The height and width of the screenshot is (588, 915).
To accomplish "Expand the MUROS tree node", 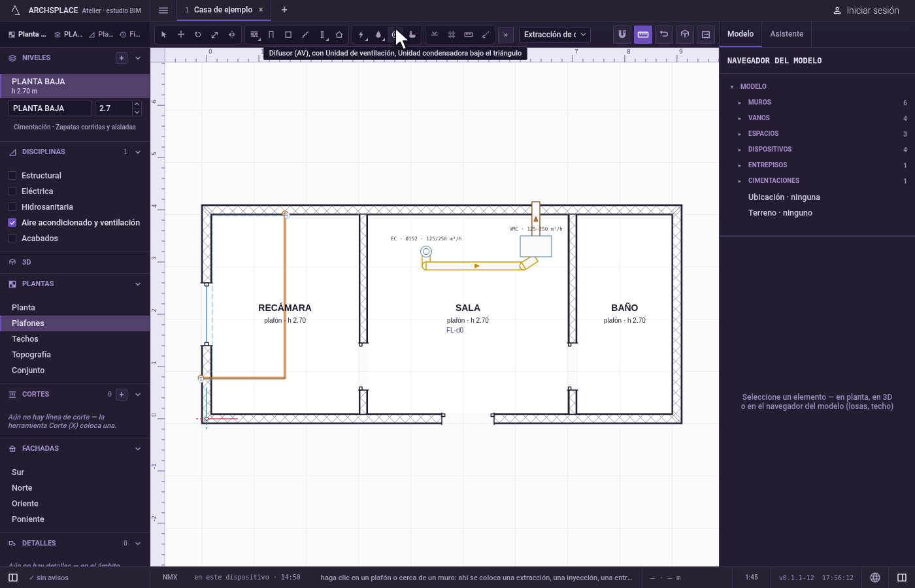I will pyautogui.click(x=740, y=103).
